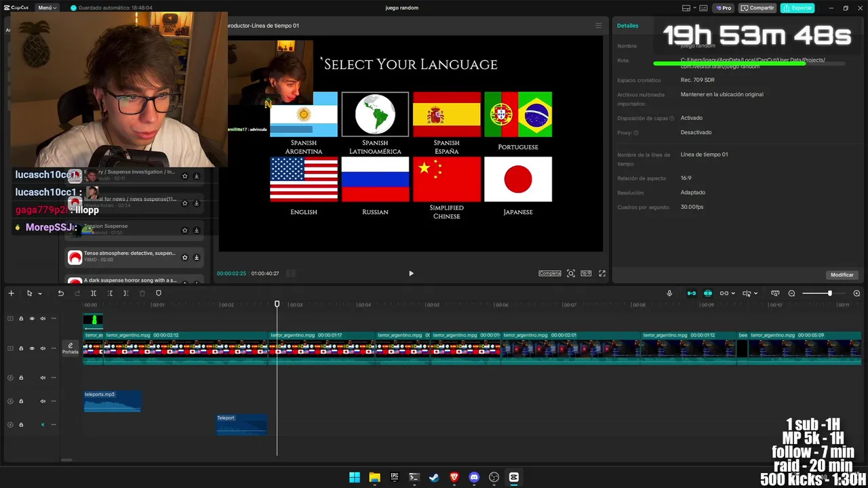This screenshot has height=488, width=868.
Task: Open Discord from taskbar
Action: pyautogui.click(x=474, y=477)
